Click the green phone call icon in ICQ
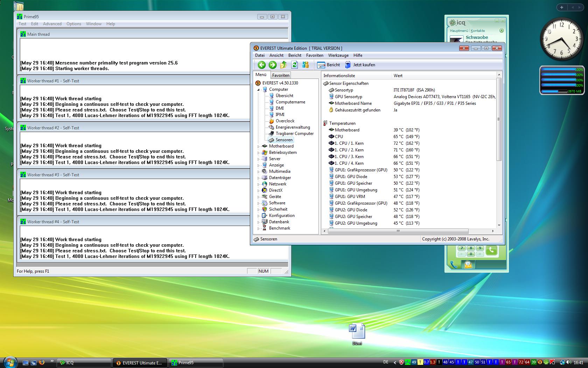This screenshot has height=368, width=588. [x=491, y=250]
